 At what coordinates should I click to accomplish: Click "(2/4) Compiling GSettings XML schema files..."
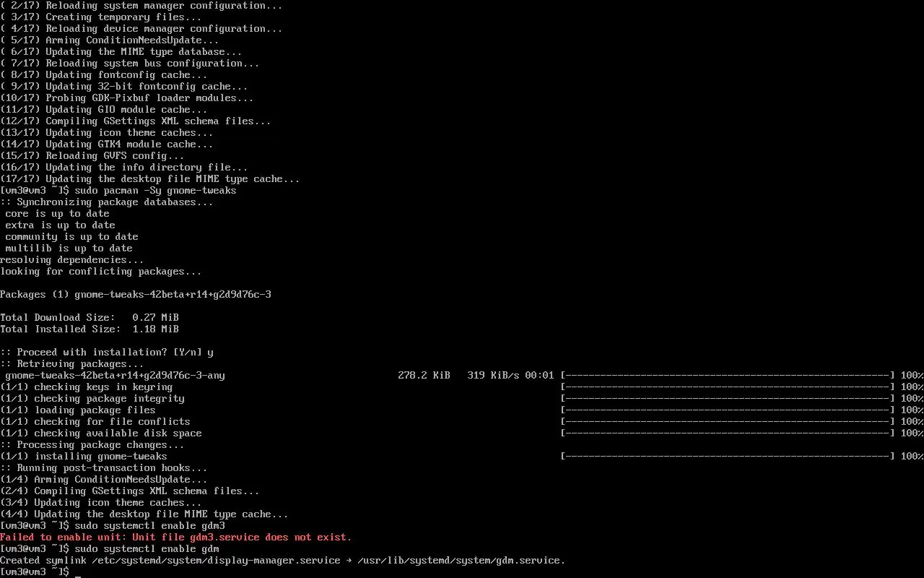click(130, 491)
